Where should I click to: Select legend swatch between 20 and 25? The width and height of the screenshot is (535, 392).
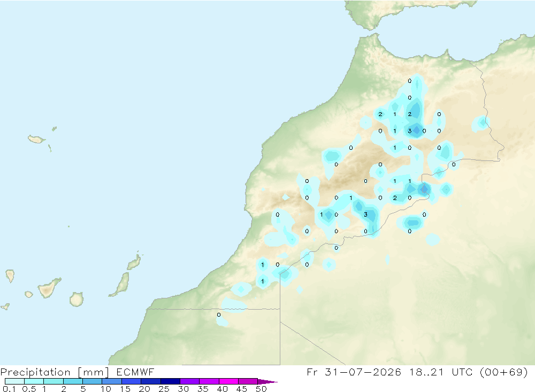click(150, 381)
